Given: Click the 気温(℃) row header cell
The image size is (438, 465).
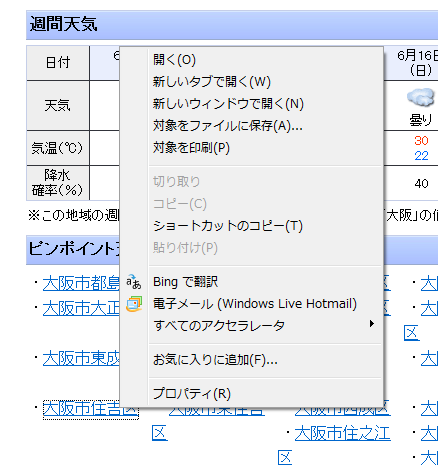Looking at the screenshot, I should 58,148.
